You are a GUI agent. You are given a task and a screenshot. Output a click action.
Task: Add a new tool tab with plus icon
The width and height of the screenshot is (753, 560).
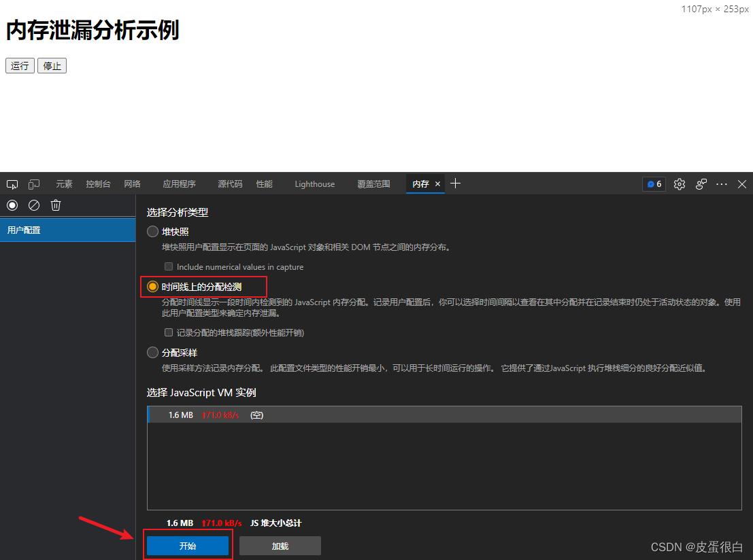(x=455, y=183)
